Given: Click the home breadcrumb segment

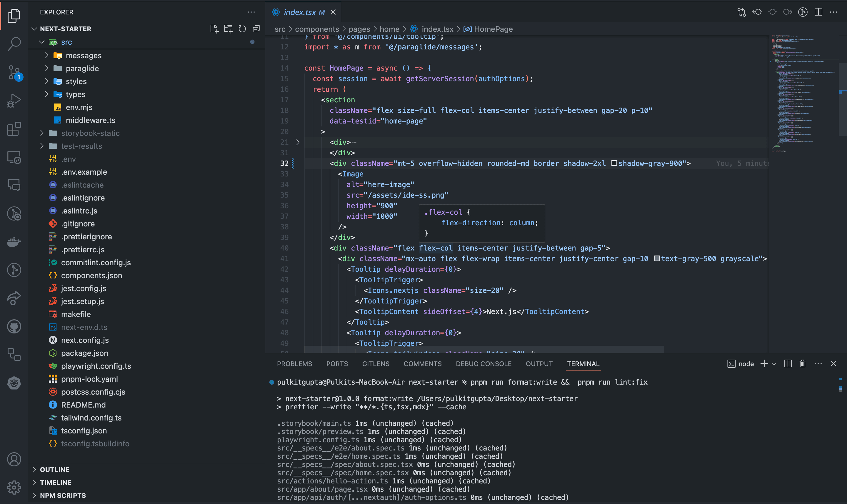Looking at the screenshot, I should click(x=389, y=29).
